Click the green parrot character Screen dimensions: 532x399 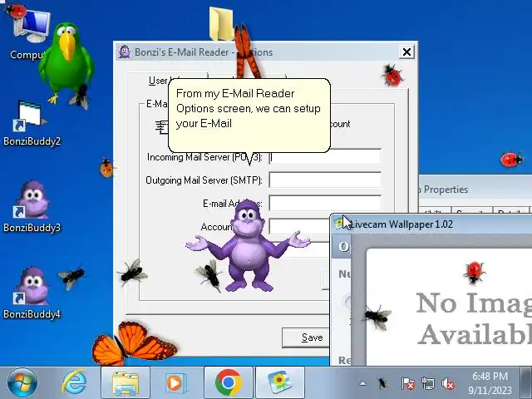pyautogui.click(x=66, y=63)
